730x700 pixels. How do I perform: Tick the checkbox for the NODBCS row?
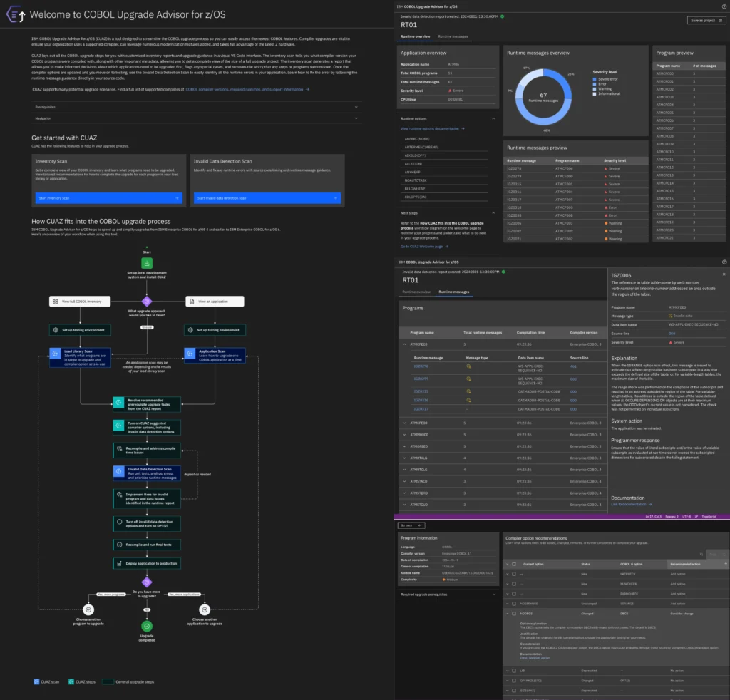point(514,612)
